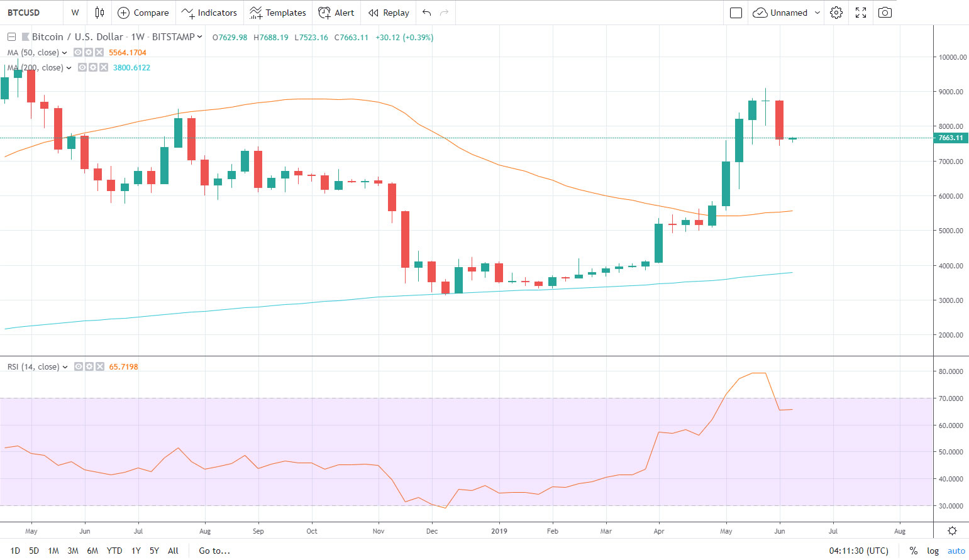969x560 pixels.
Task: Click the current price label 7663.11
Action: click(950, 138)
